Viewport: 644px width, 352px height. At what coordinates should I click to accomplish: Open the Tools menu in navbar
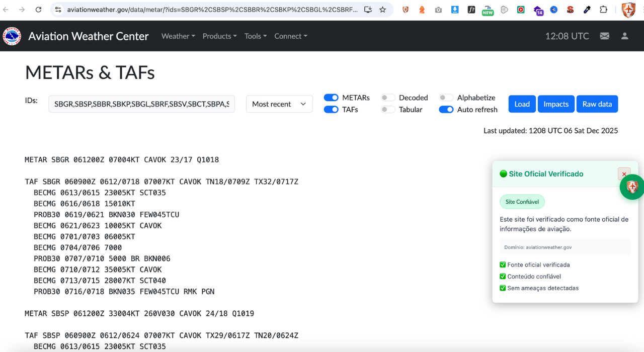[256, 36]
